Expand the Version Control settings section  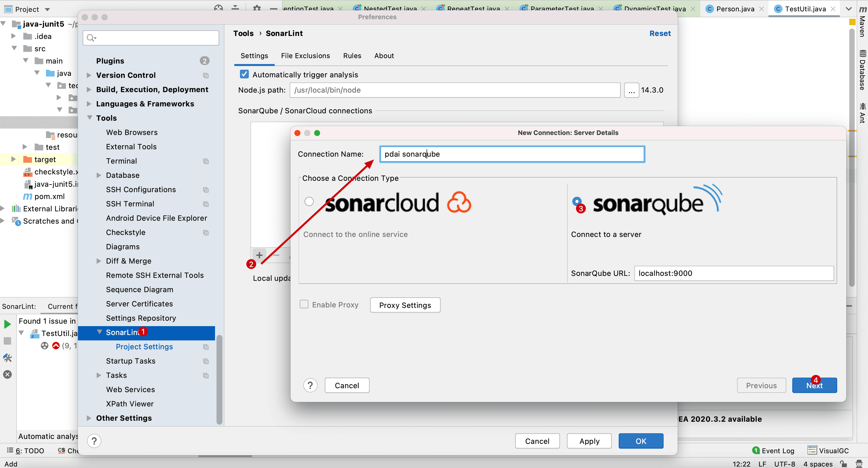89,75
